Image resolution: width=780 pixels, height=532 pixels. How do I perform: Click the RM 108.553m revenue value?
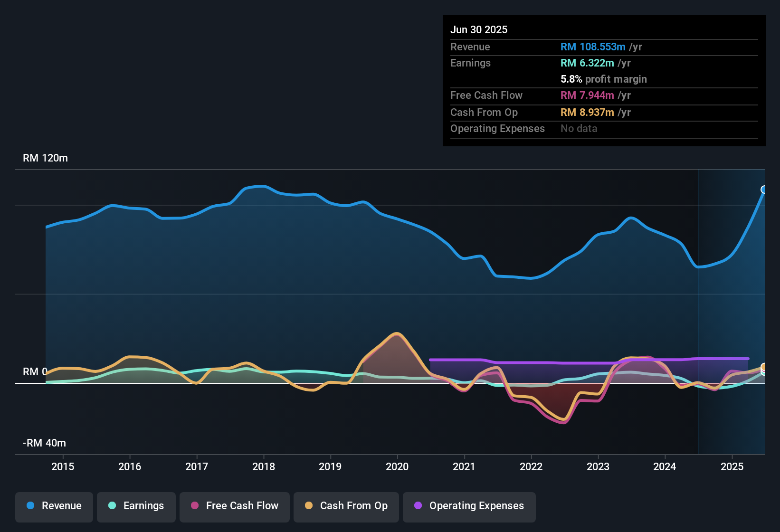(x=592, y=47)
